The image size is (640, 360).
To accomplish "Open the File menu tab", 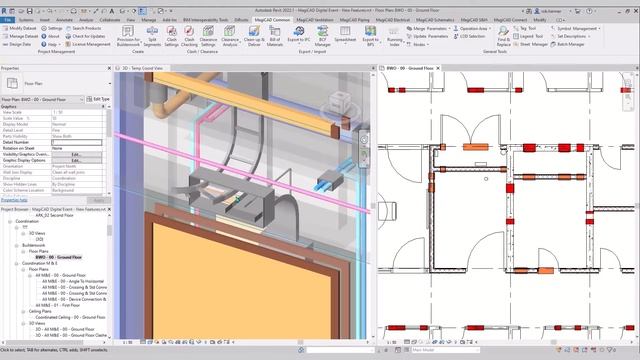I will (8, 20).
